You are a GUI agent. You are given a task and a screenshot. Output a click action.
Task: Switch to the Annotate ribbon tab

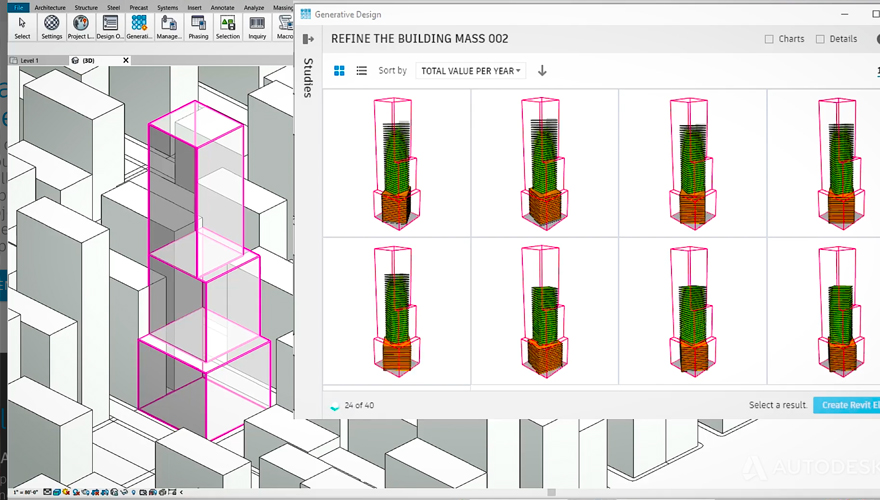point(222,7)
